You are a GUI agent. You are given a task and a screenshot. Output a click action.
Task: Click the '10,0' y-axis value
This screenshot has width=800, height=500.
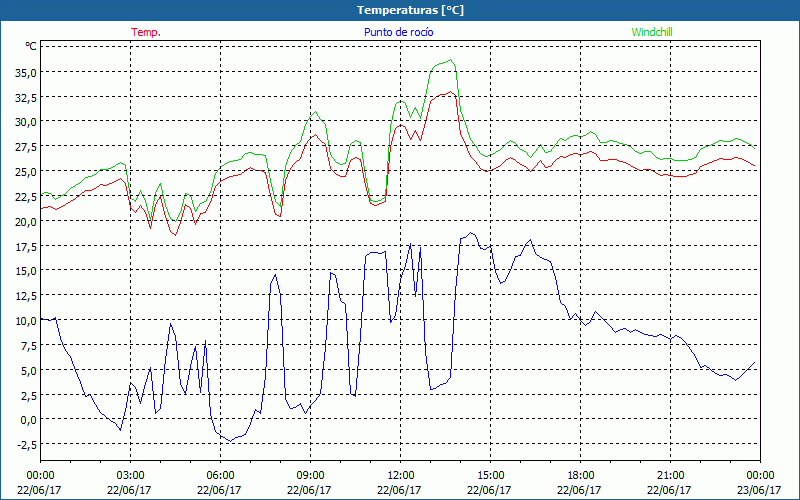[26, 321]
